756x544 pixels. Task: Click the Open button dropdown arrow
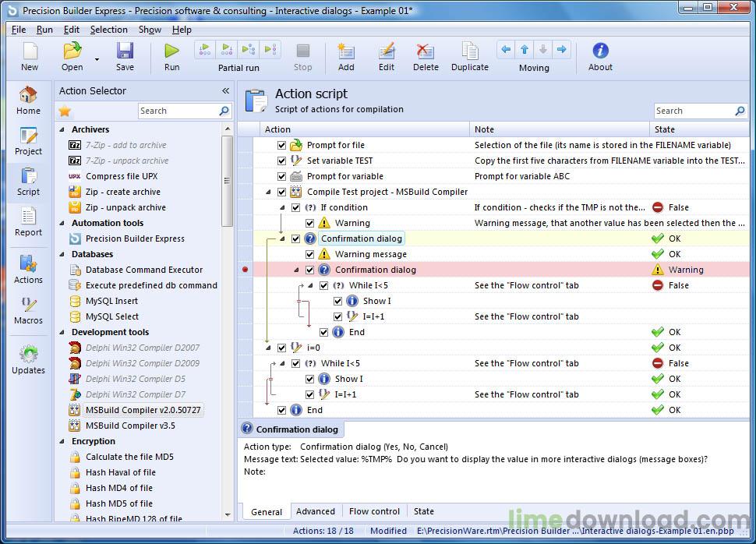[97, 59]
